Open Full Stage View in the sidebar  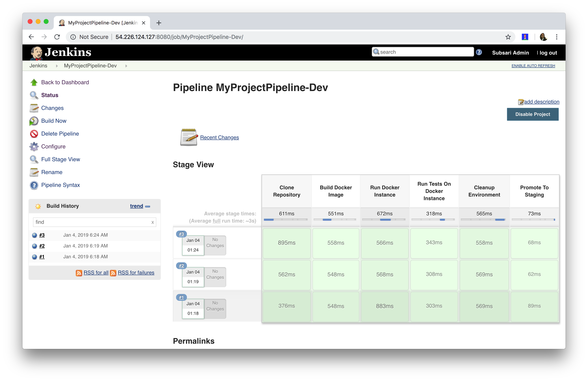pos(61,159)
